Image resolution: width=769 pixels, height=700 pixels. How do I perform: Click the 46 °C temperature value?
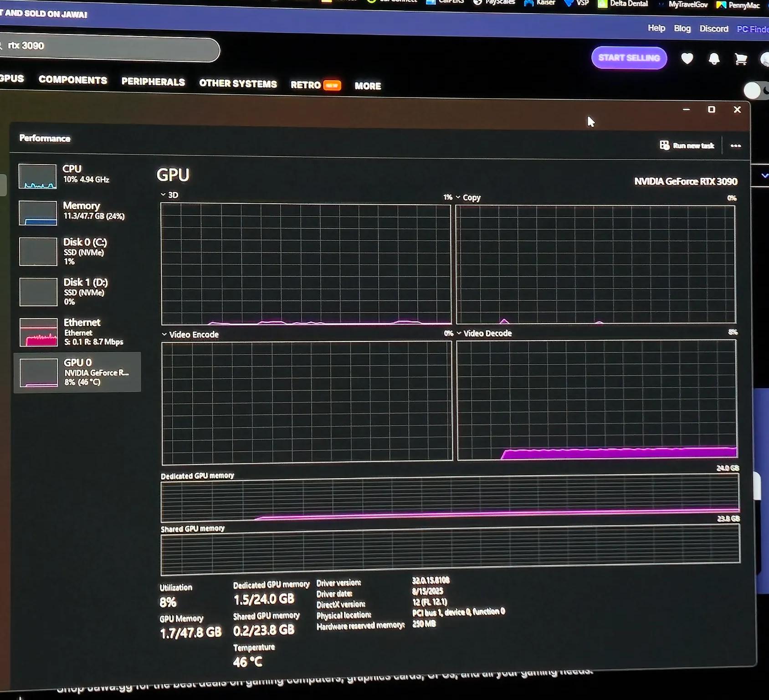click(247, 662)
